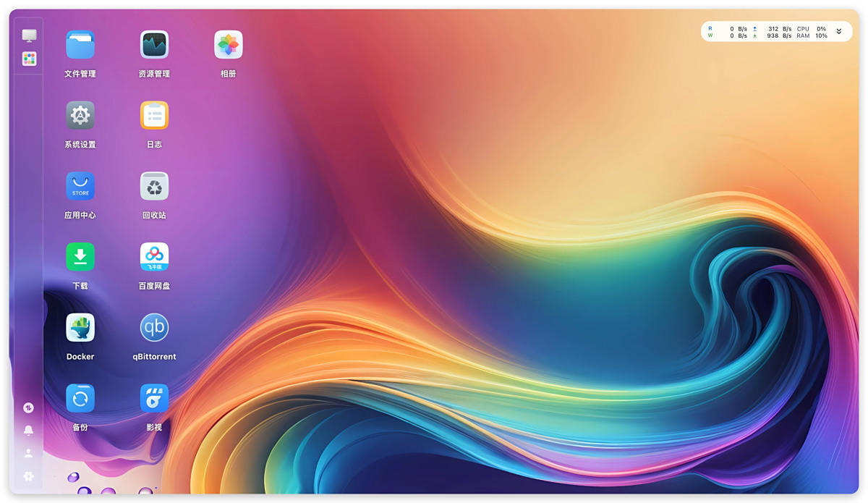Open the user account menu in sidebar

28,453
